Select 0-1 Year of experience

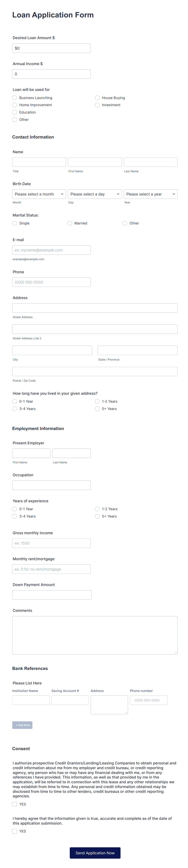click(14, 509)
